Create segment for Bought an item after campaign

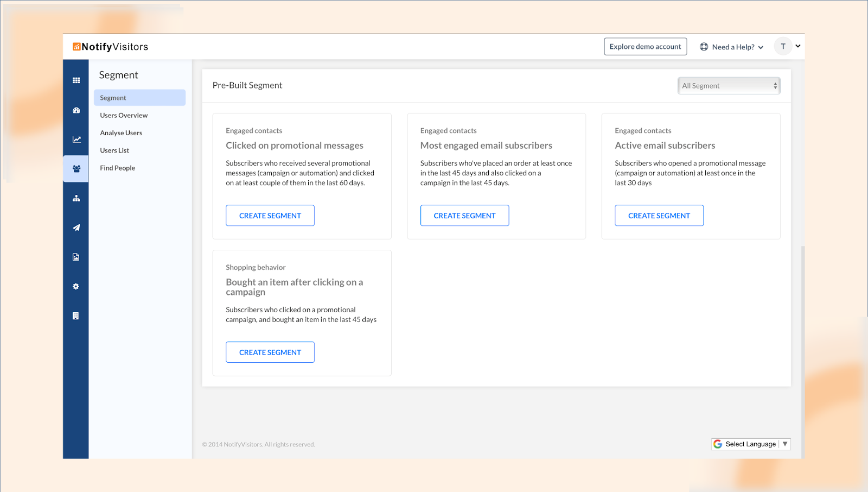(x=270, y=352)
